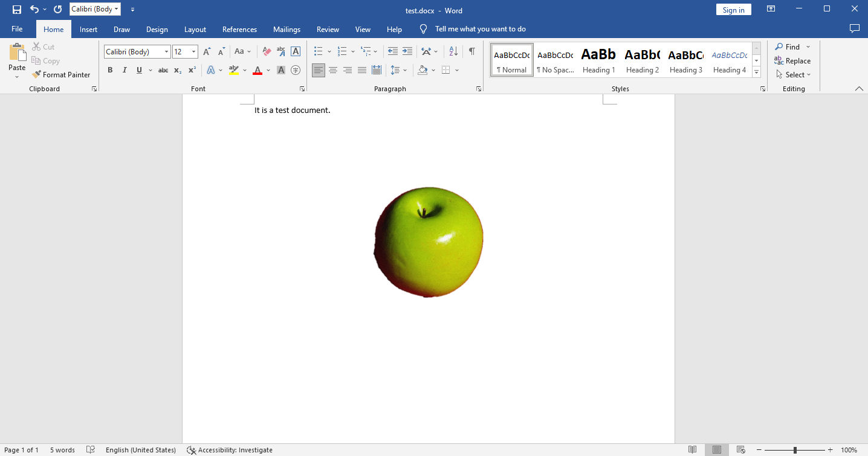Toggle italic formatting
This screenshot has width=868, height=456.
tap(124, 70)
